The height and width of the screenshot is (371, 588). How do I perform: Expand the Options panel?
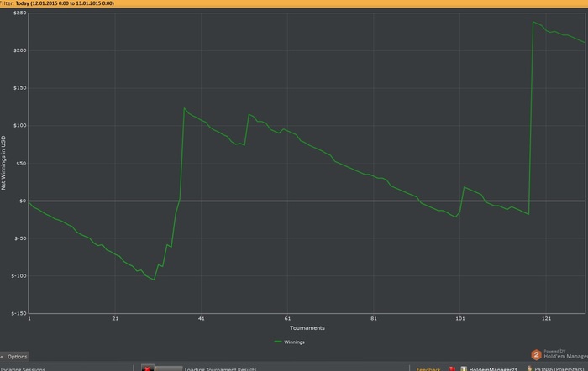click(14, 357)
